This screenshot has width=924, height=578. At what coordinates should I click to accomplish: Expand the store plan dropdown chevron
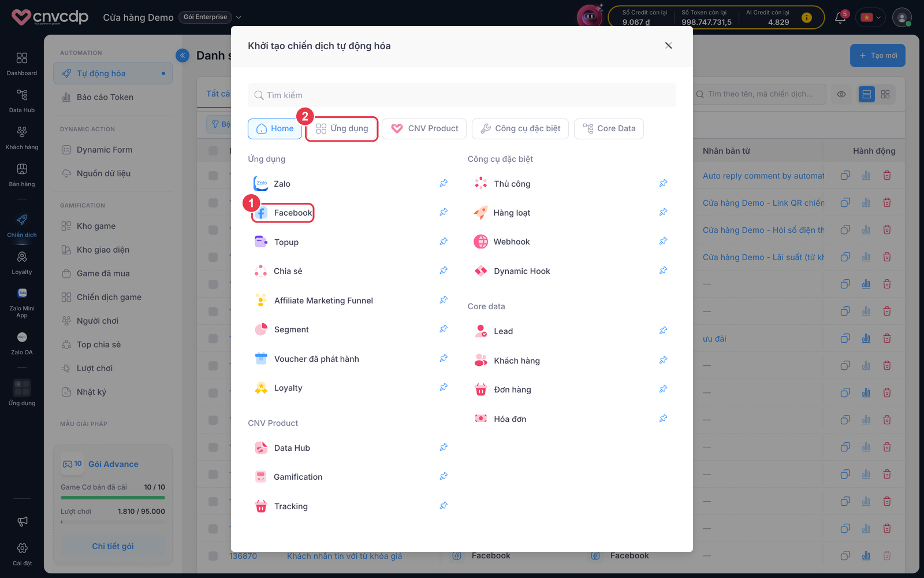click(239, 17)
